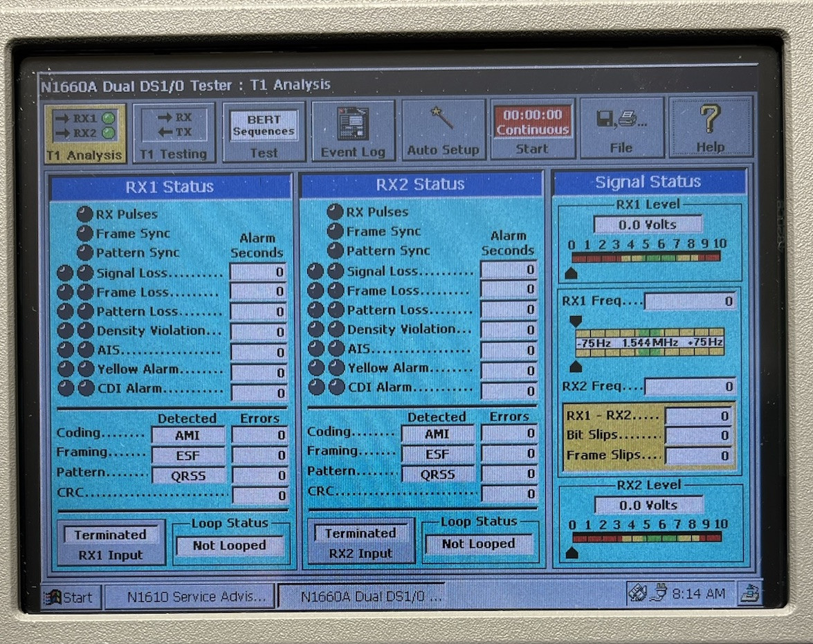
Task: Click RX1 detected Pattern QRSS field
Action: (x=189, y=475)
